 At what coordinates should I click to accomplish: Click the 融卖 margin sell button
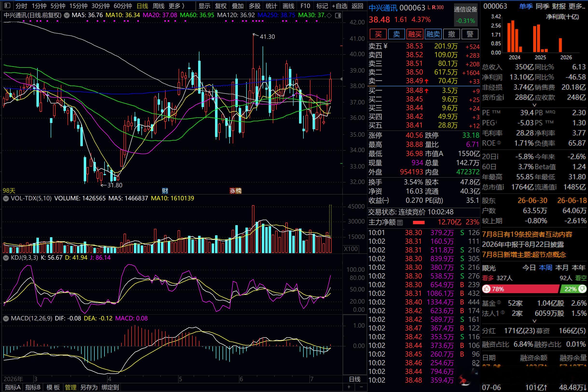tap(433, 34)
